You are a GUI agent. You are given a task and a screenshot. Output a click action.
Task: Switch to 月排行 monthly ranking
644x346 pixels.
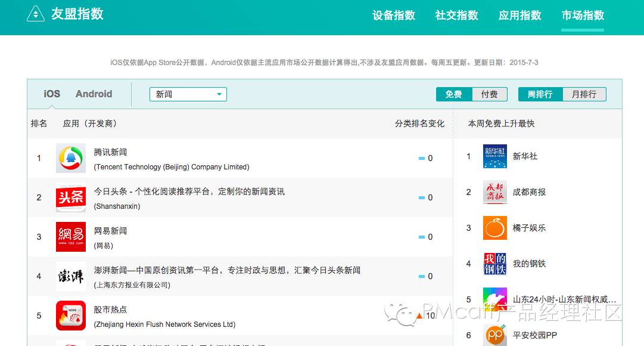[x=584, y=94]
